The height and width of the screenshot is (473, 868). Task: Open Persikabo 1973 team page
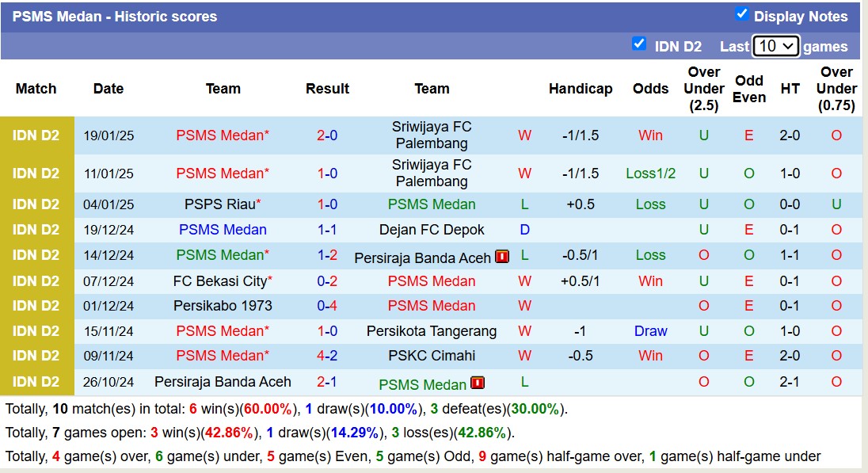pos(223,306)
